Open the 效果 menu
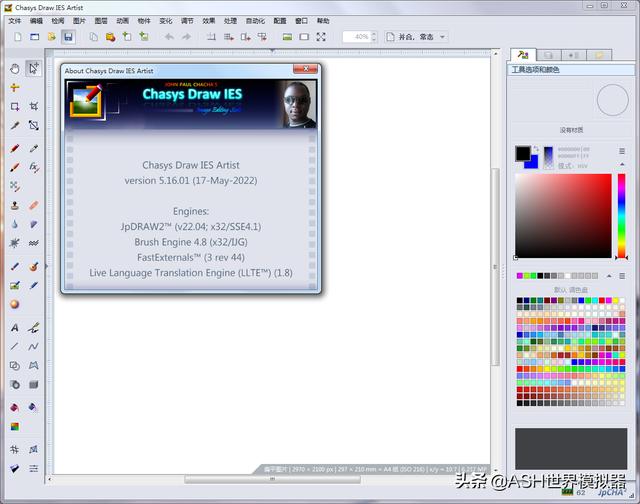 point(209,21)
